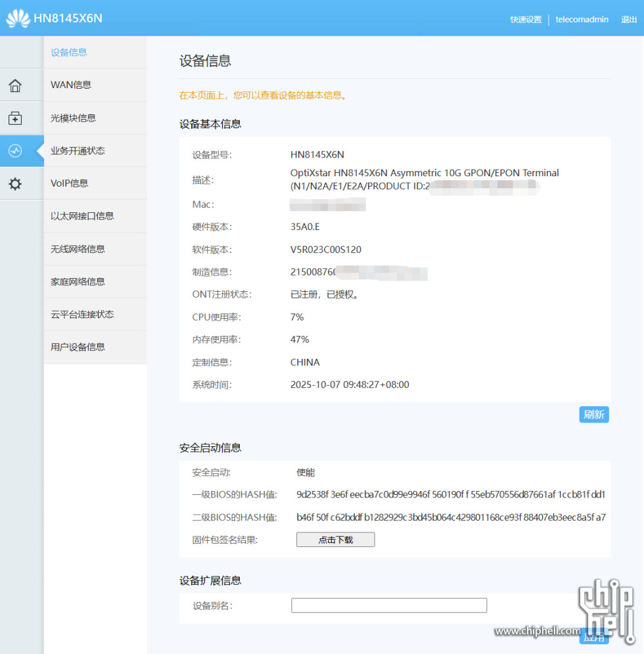The width and height of the screenshot is (644, 654).
Task: Click the OptiXstar description text
Action: point(425,179)
